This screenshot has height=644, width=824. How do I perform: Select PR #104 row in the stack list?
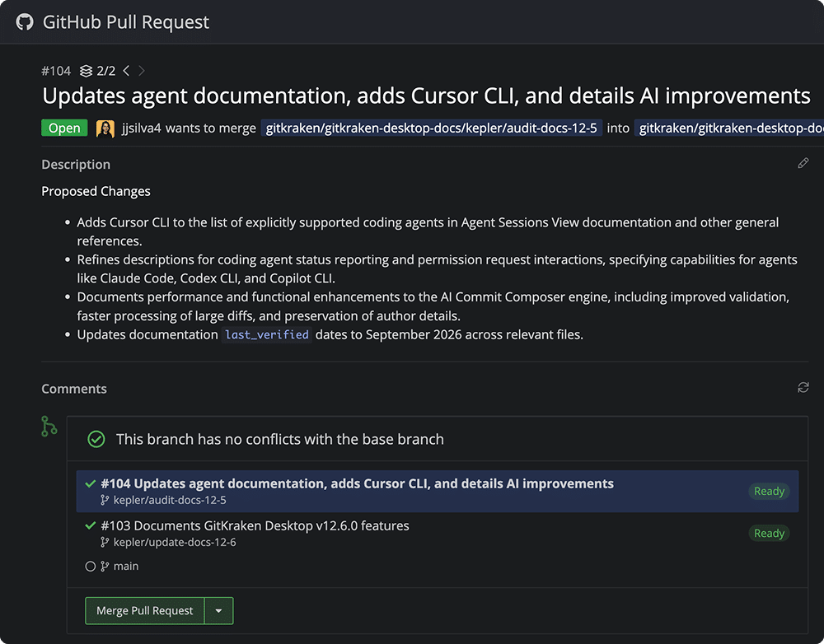pos(438,491)
